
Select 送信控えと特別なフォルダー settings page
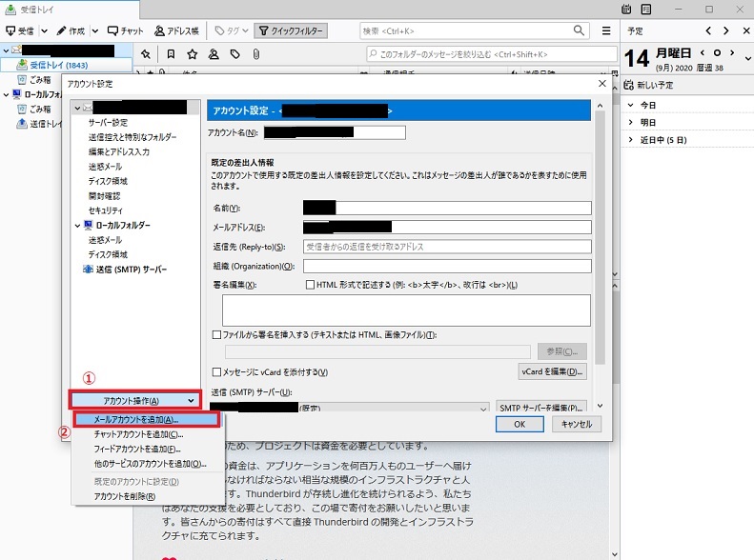(x=132, y=137)
